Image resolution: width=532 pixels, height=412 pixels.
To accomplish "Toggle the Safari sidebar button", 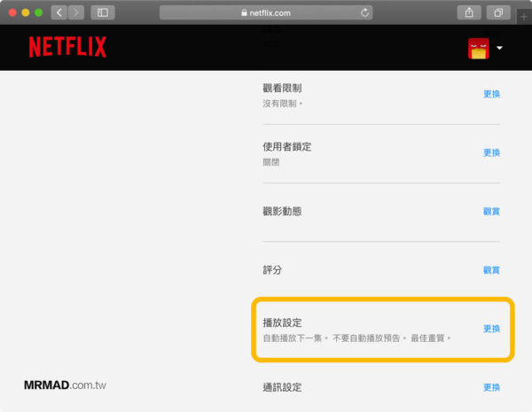I will point(103,13).
